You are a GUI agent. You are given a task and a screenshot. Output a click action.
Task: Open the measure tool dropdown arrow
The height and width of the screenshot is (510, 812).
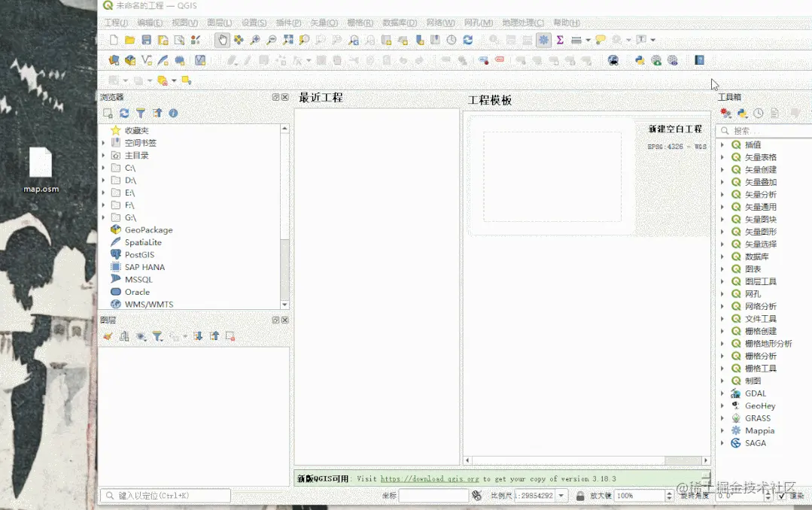[588, 40]
